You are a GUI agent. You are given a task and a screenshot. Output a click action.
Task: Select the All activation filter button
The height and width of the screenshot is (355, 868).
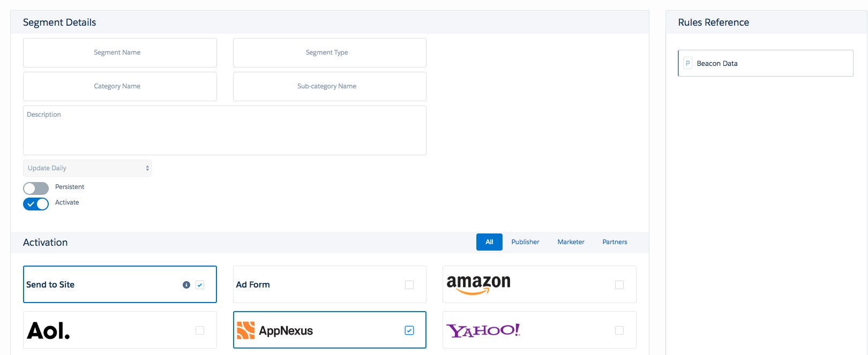(489, 242)
